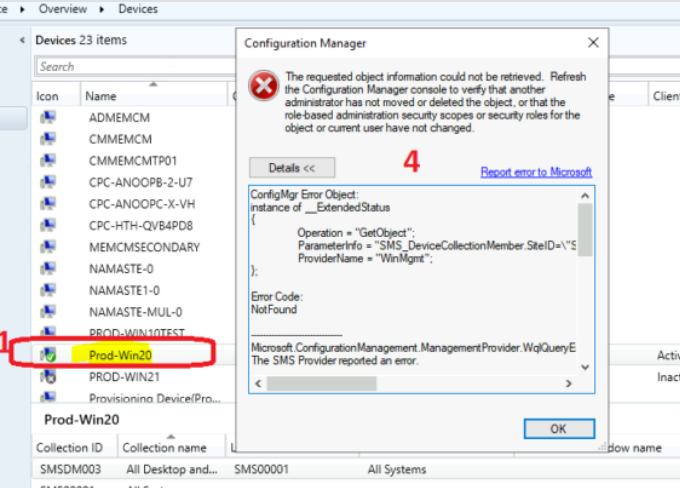Expand the arrow before the Overview breadcrumb
Viewport: 680px width, 488px height.
coord(22,9)
